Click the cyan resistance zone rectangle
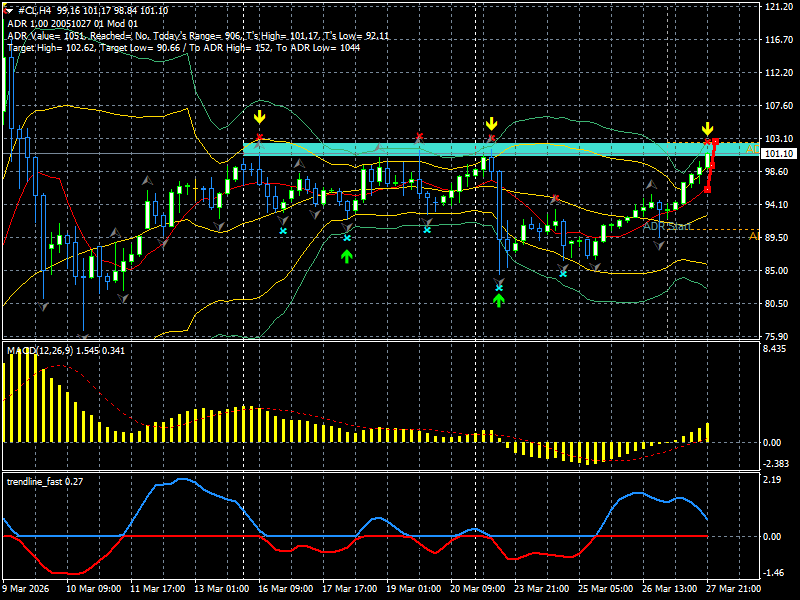800x600 pixels. tap(500, 148)
